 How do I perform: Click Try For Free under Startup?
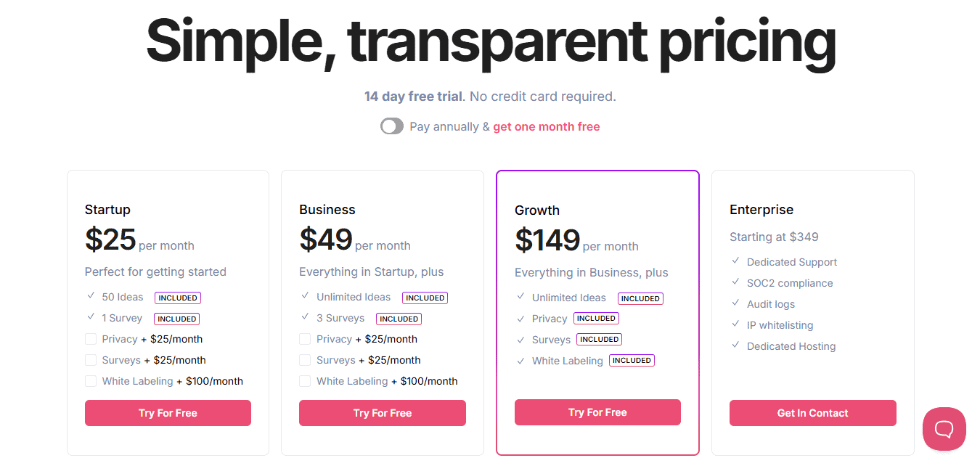tap(168, 413)
